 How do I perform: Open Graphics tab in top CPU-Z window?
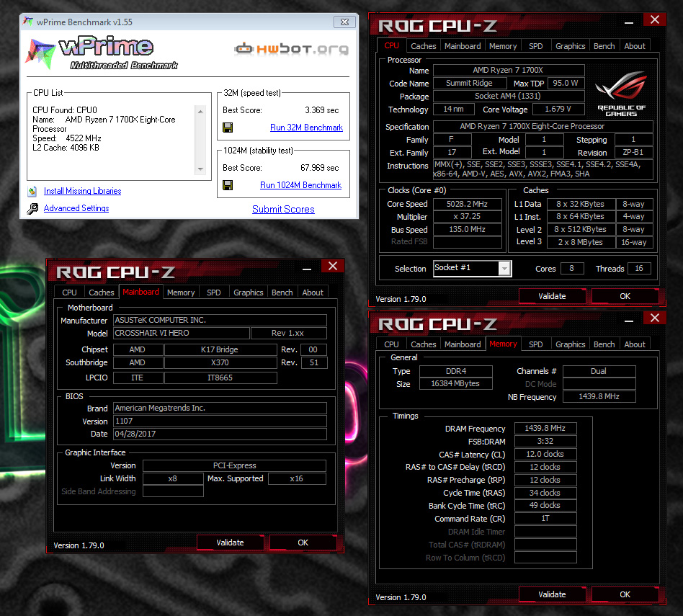[x=570, y=46]
